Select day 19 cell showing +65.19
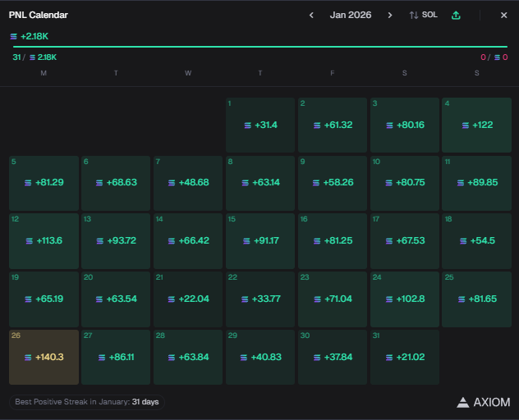This screenshot has width=519, height=420. (x=44, y=299)
